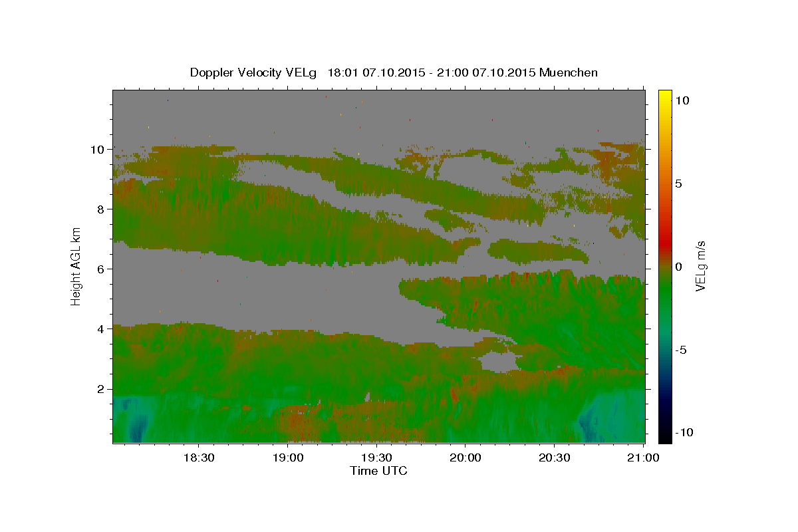
Task: Click the '19:00' time axis label
Action: 287,458
